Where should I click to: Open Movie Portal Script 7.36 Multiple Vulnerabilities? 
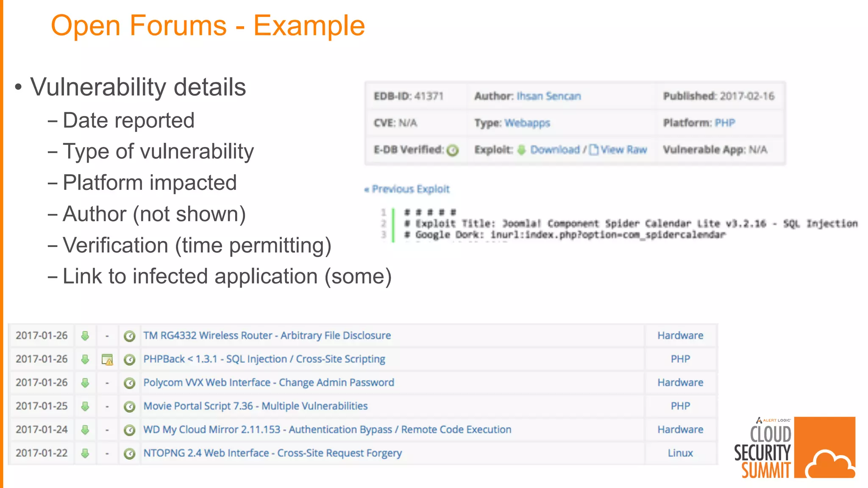[256, 406]
